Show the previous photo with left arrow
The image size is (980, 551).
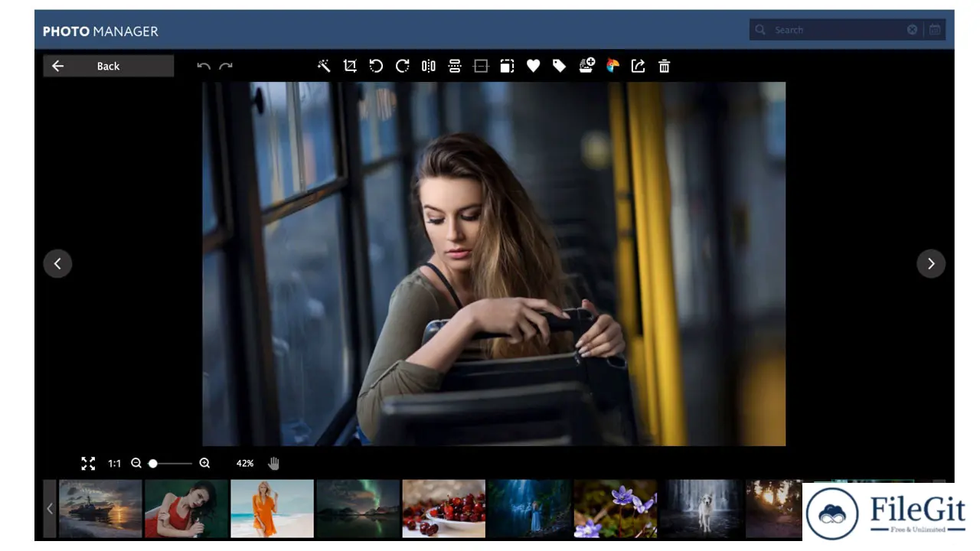tap(57, 263)
